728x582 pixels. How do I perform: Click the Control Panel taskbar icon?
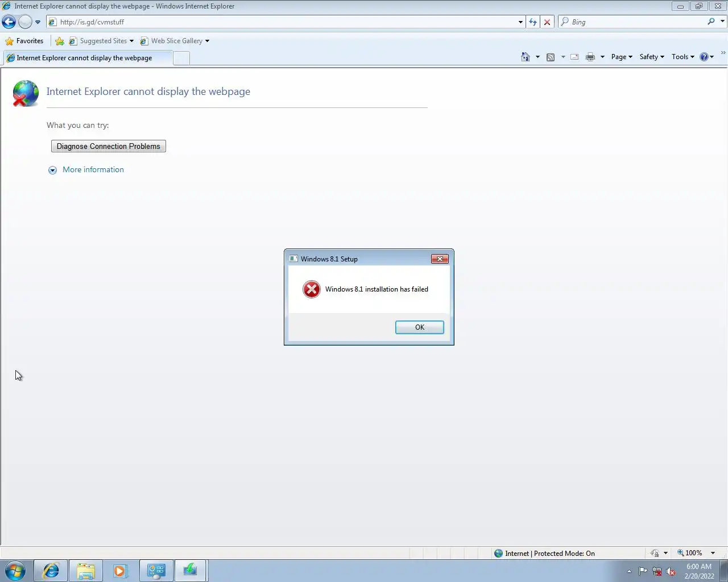156,571
